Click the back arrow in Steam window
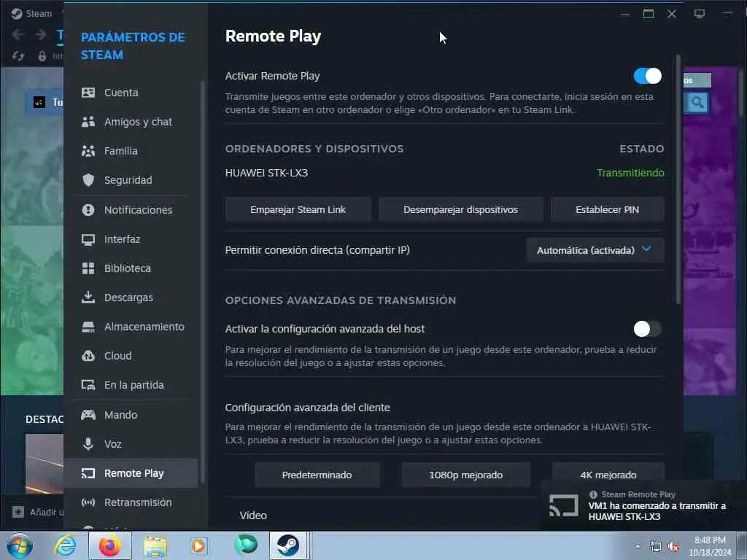 point(18,34)
